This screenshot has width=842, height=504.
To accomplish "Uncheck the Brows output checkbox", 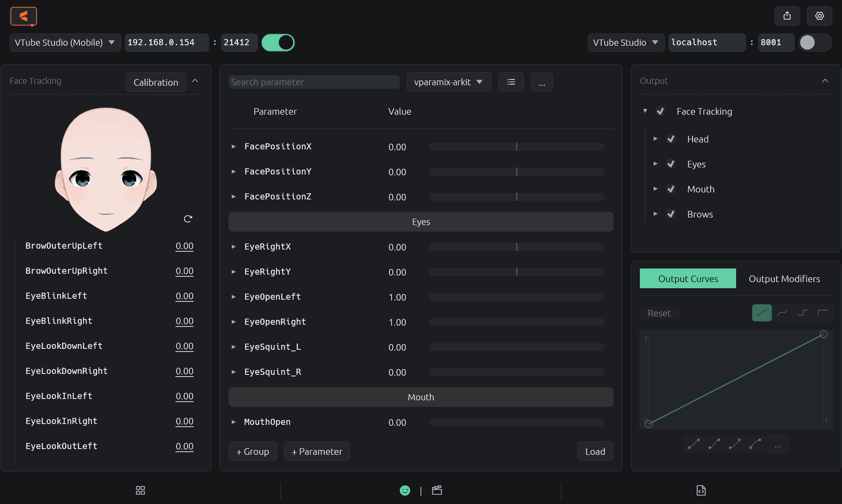I will click(x=671, y=214).
